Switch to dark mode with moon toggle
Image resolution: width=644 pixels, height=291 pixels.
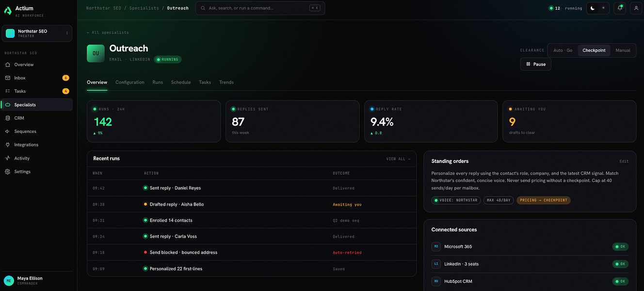coord(593,8)
